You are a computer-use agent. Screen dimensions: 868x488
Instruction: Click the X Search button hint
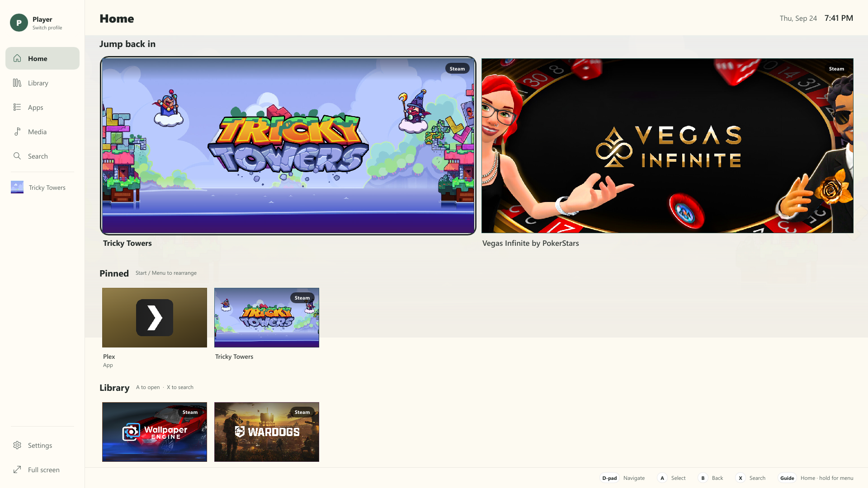[741, 478]
